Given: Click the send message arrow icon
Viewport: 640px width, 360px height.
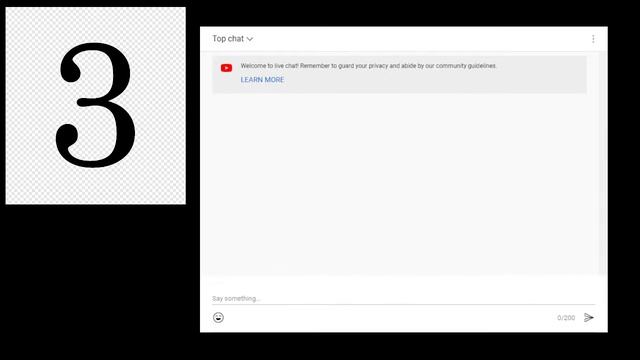Looking at the screenshot, I should [x=589, y=318].
